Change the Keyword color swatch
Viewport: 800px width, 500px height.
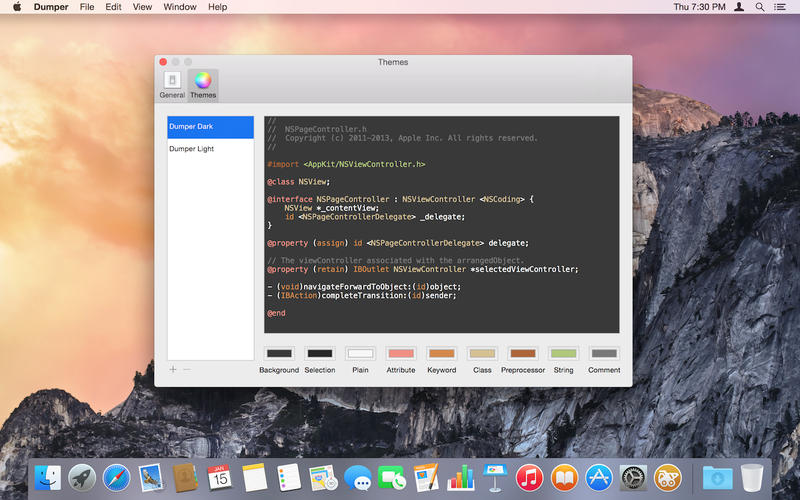coord(441,353)
